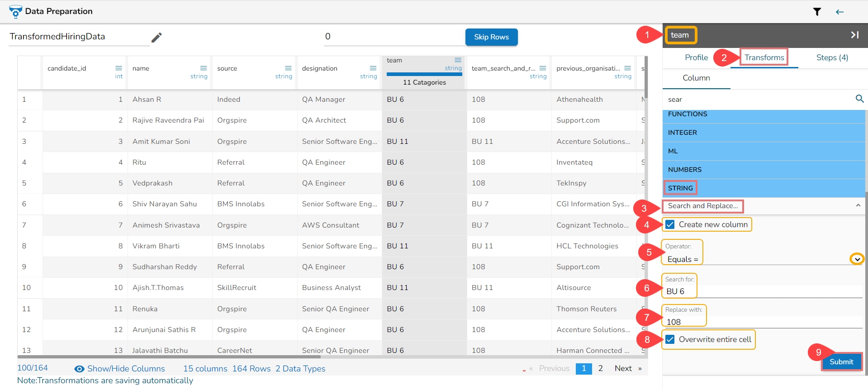
Task: Jump to first page with « arrow
Action: coord(531,368)
